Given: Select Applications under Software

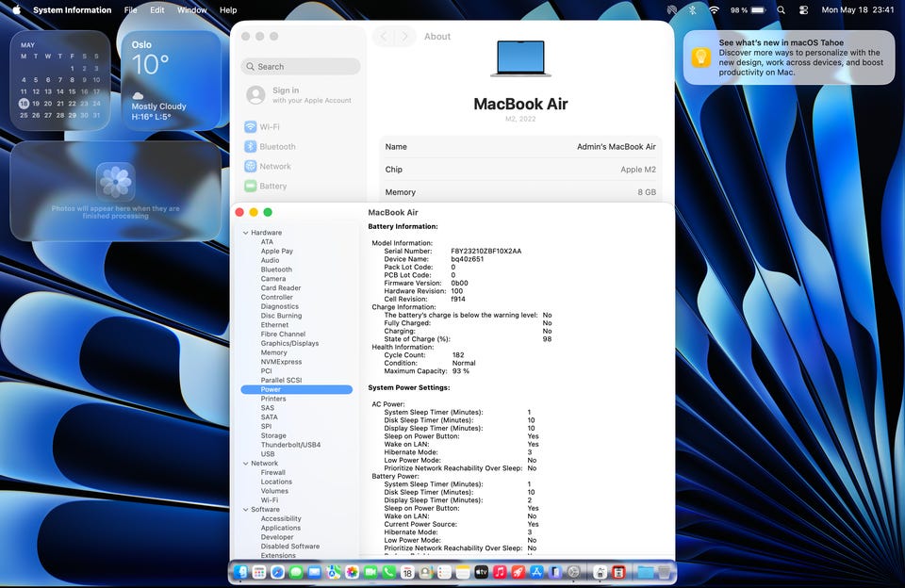Looking at the screenshot, I should point(281,528).
